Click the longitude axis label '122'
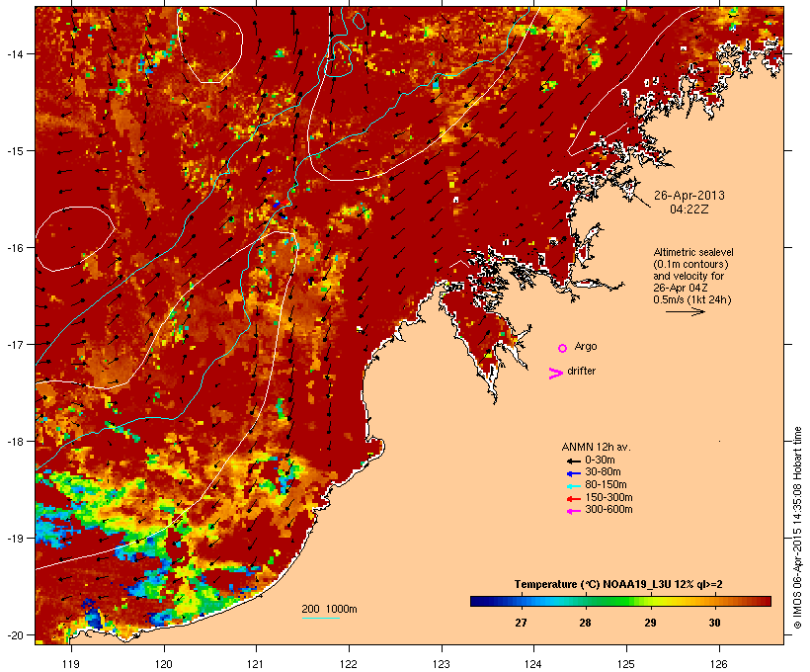Image resolution: width=810 pixels, height=672 pixels. pos(349,664)
